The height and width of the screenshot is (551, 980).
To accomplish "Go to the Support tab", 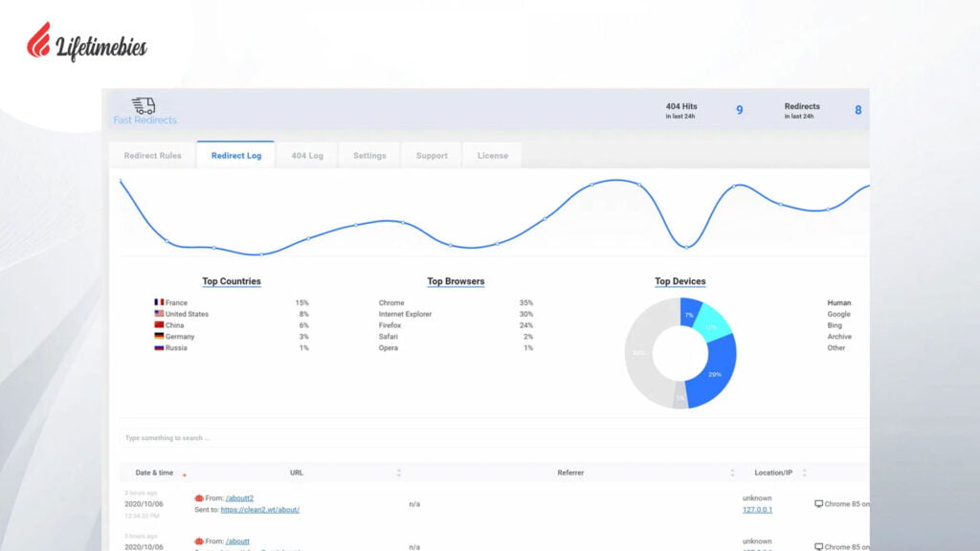I will pos(432,156).
